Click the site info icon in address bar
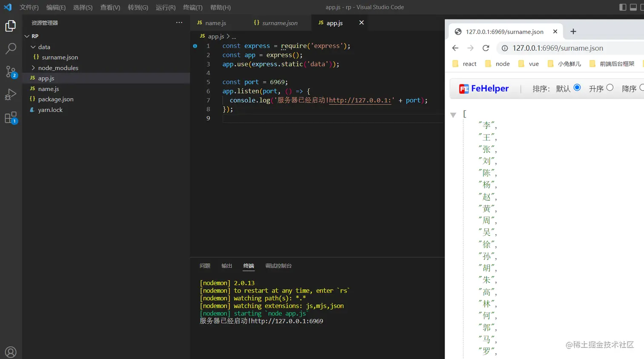The height and width of the screenshot is (359, 644). (x=505, y=48)
